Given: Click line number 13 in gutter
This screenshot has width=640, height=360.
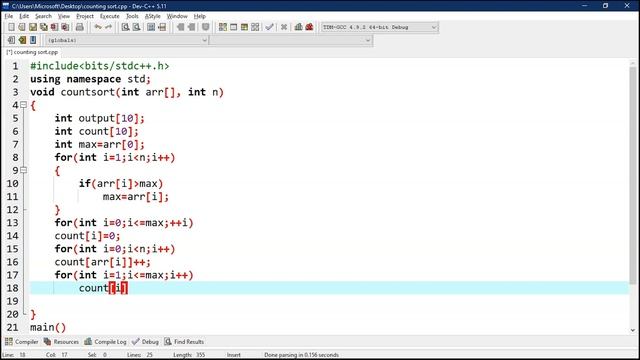Looking at the screenshot, I should click(x=12, y=223).
